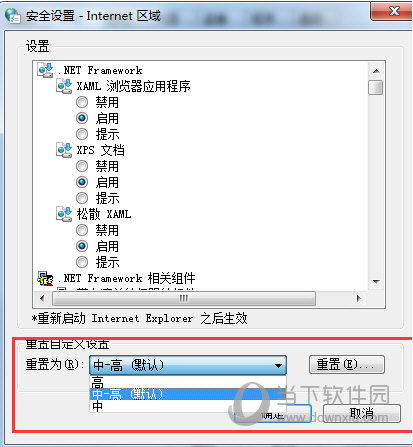Select 提示 under 松散 XAML

(x=82, y=262)
